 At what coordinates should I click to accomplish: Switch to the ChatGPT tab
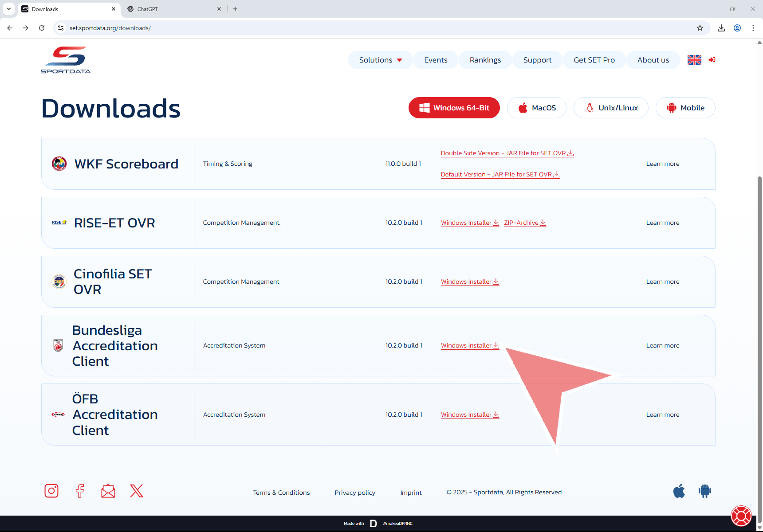click(174, 9)
